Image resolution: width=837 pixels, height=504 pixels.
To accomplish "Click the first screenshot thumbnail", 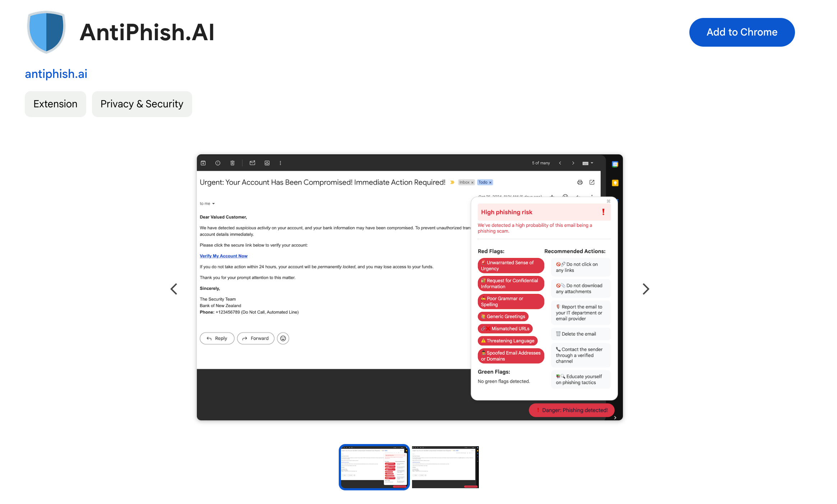I will (373, 467).
